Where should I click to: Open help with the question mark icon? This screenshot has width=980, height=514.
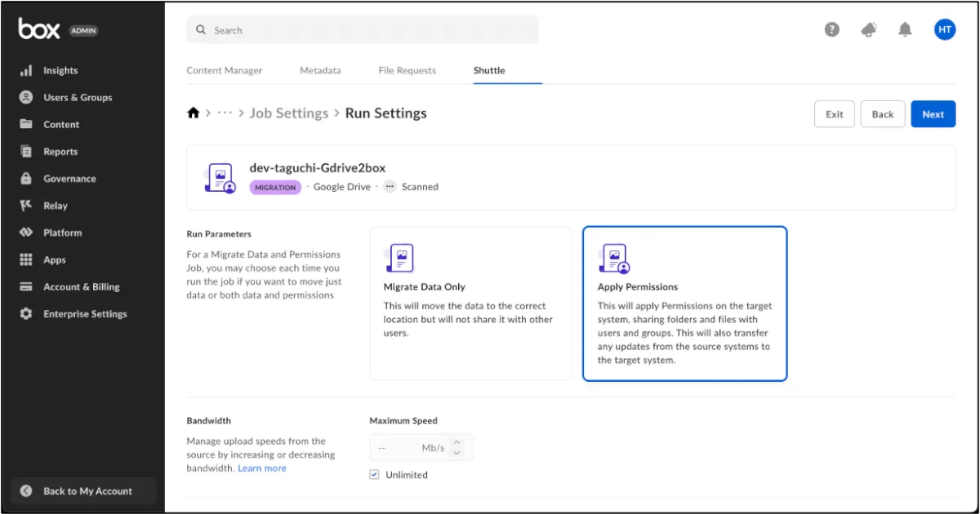[831, 30]
